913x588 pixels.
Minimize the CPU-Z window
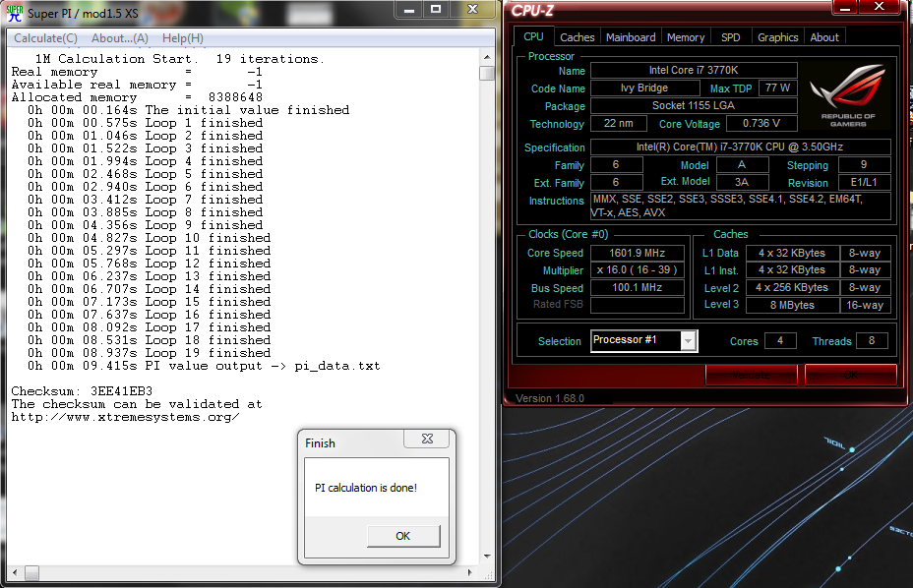pos(845,7)
